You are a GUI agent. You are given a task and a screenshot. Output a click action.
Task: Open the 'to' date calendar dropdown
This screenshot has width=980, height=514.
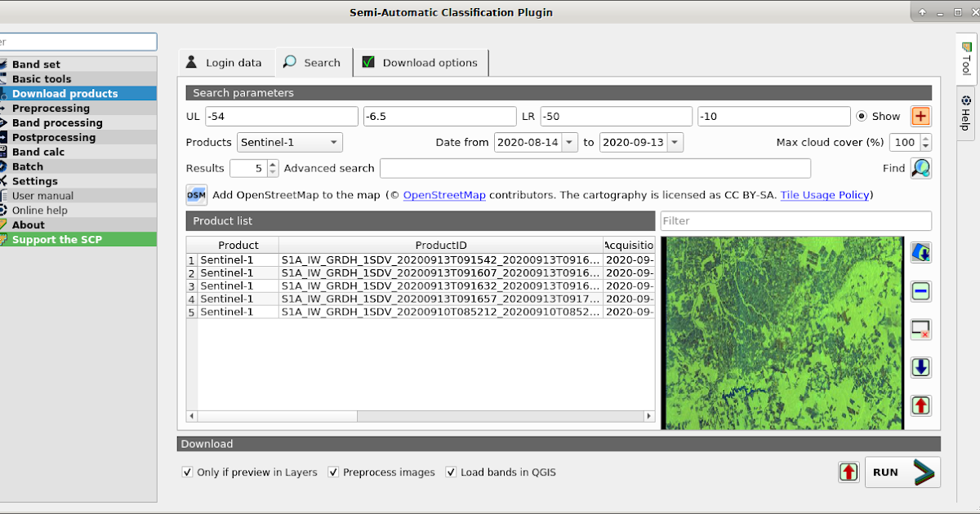pyautogui.click(x=675, y=142)
